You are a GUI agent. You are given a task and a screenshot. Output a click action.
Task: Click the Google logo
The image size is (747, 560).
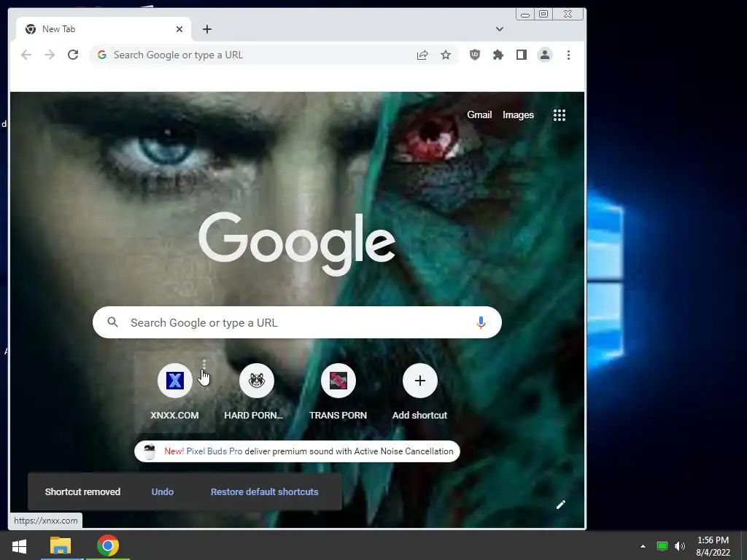tap(297, 244)
